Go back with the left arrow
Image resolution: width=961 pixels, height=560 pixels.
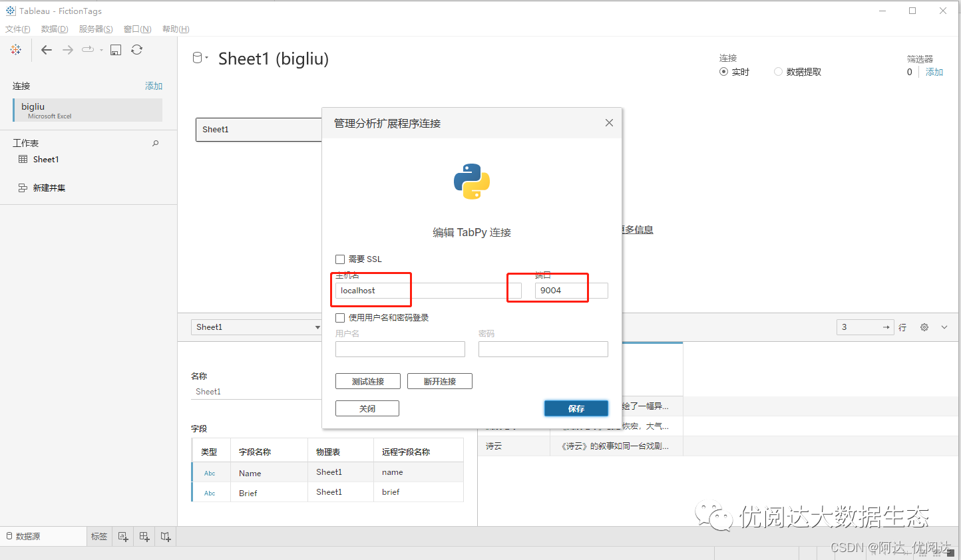(x=47, y=50)
